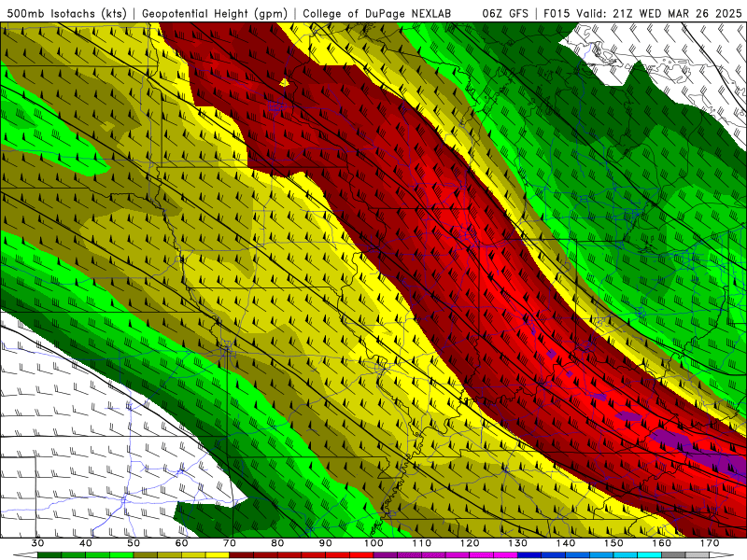
Task: Click the legend value 160
Action: pyautogui.click(x=662, y=543)
